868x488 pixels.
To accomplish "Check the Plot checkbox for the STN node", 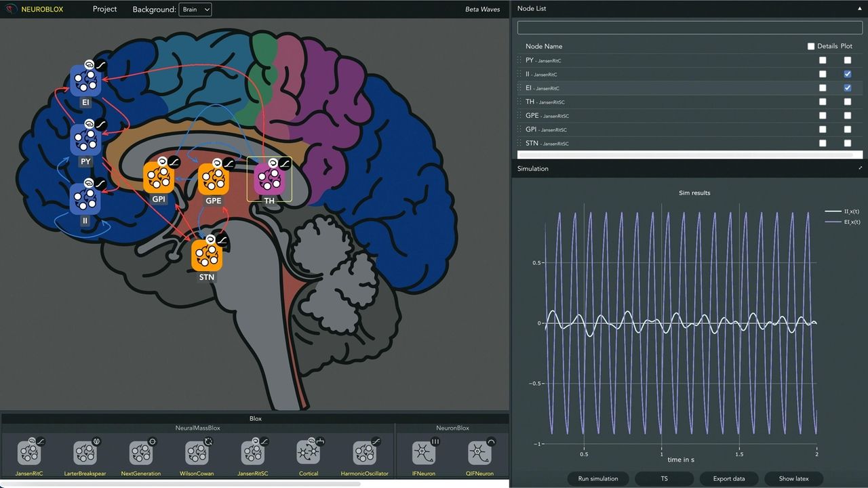I will [x=847, y=143].
